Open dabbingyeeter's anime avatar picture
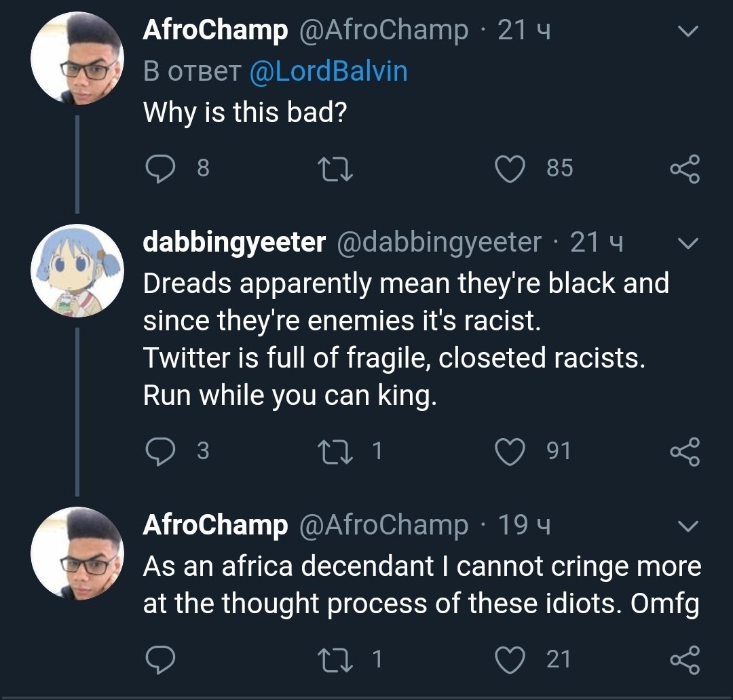Viewport: 733px width, 700px height. pos(77,271)
